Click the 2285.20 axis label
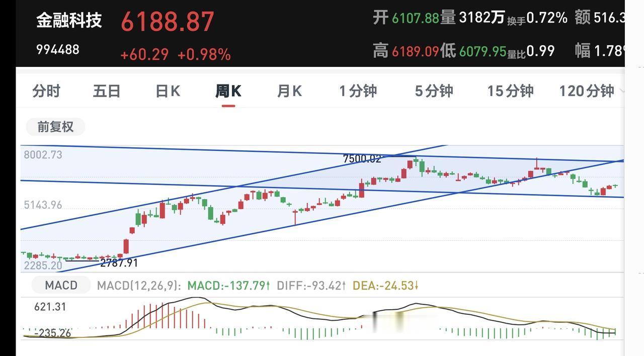This screenshot has width=644, height=356. (43, 265)
